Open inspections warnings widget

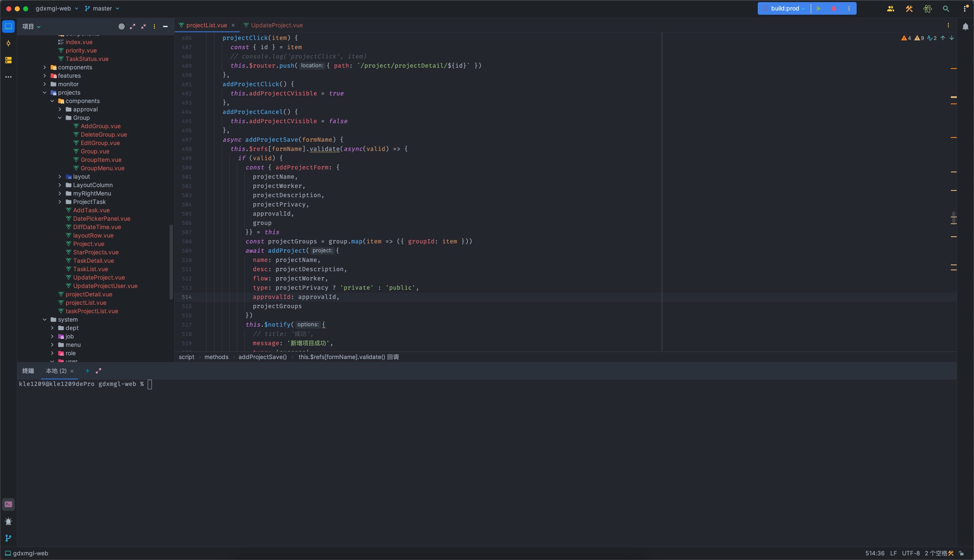pos(919,38)
